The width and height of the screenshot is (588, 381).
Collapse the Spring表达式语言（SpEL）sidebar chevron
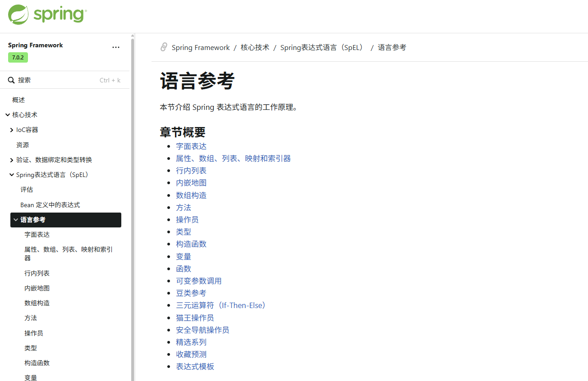12,175
